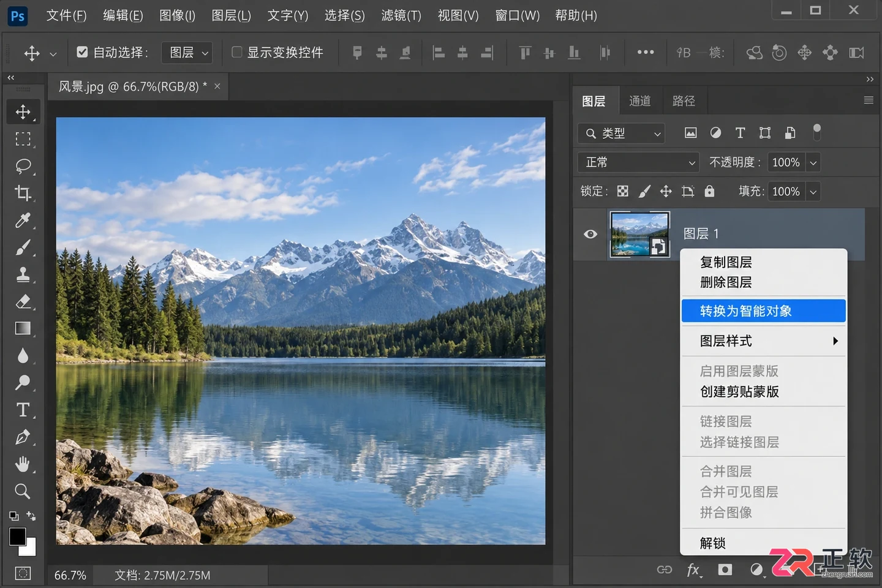Choose 转换为智能对象 from context menu
The image size is (882, 588).
pyautogui.click(x=763, y=311)
